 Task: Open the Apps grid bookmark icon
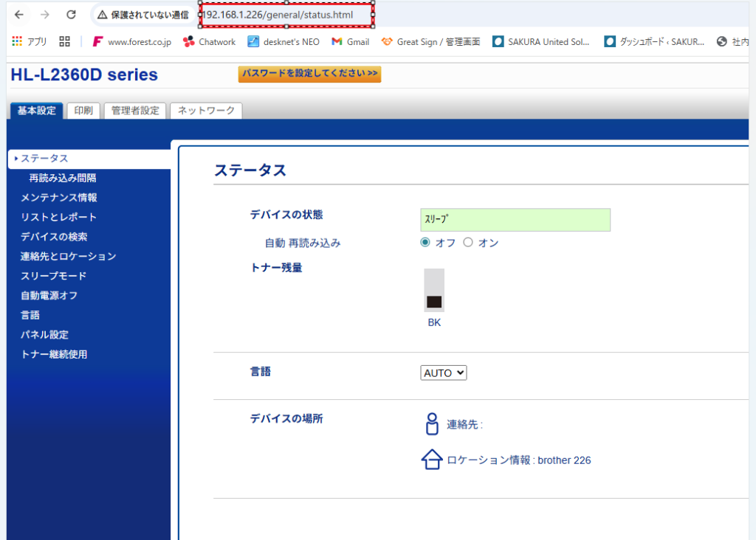pos(17,42)
